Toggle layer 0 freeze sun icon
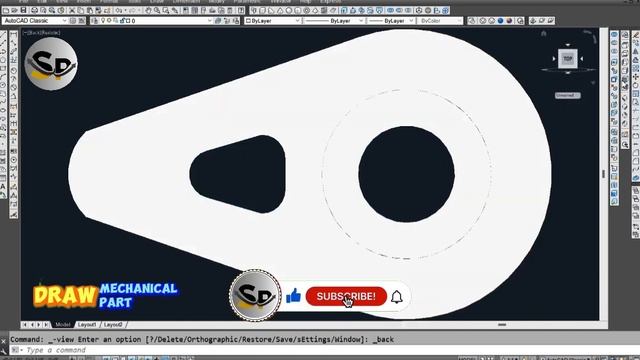640x360 pixels. click(x=109, y=20)
